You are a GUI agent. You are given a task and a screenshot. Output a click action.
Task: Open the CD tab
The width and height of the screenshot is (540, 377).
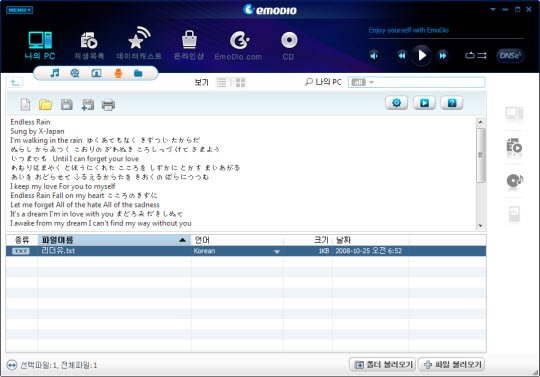click(x=289, y=46)
